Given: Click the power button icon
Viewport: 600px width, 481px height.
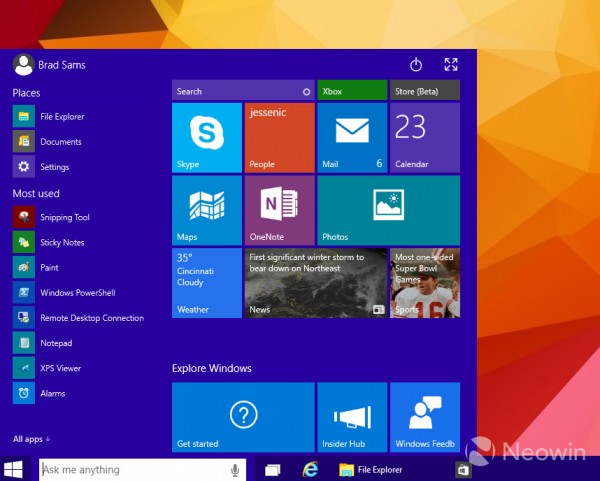Looking at the screenshot, I should 417,65.
